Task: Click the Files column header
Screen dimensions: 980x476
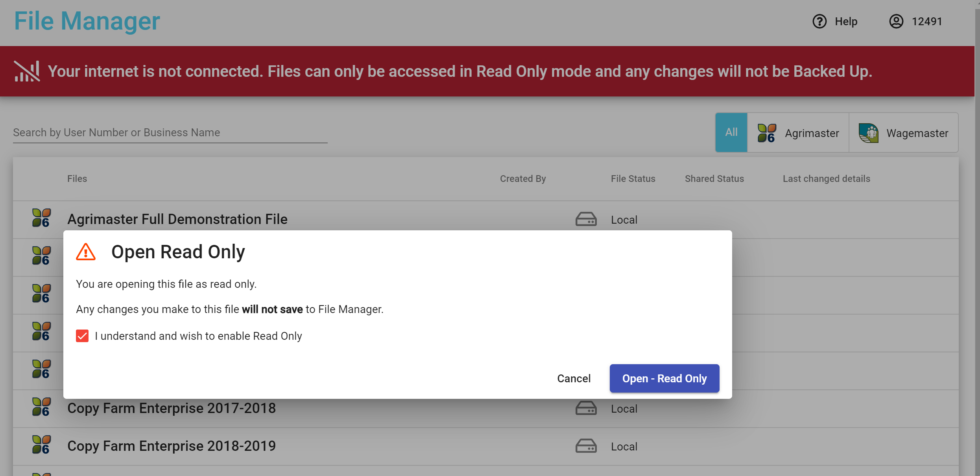Action: click(x=77, y=179)
